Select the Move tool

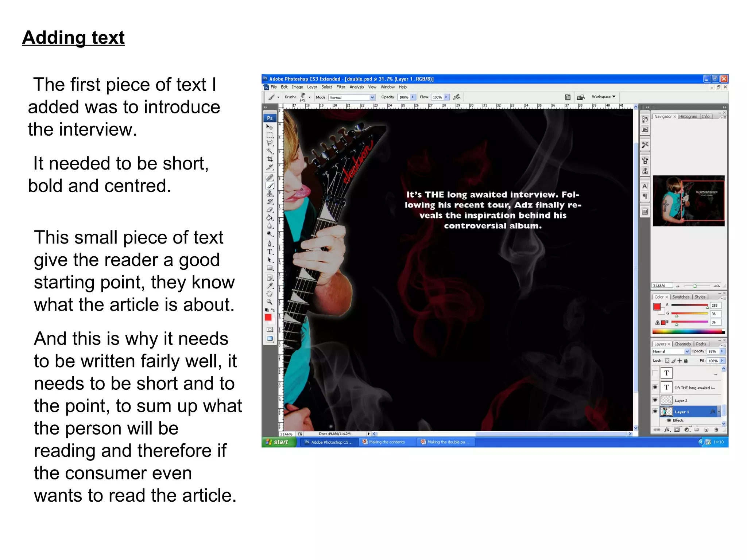(x=270, y=127)
